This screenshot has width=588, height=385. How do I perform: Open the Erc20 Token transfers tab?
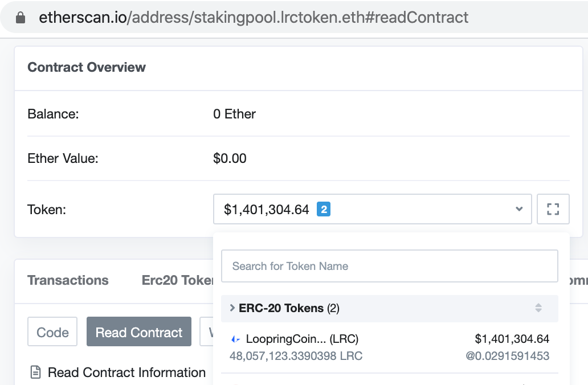177,280
